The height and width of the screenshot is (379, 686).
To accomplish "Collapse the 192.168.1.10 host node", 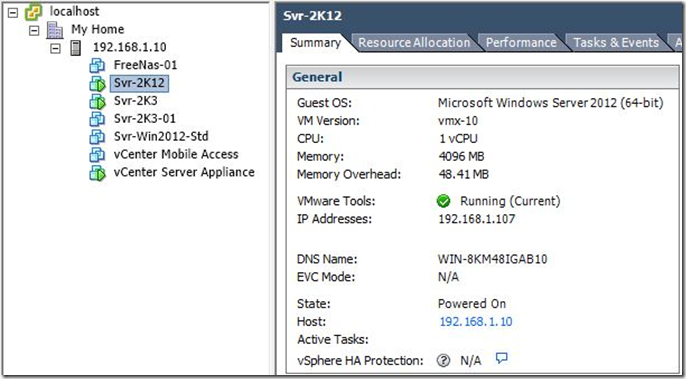I will [x=55, y=49].
